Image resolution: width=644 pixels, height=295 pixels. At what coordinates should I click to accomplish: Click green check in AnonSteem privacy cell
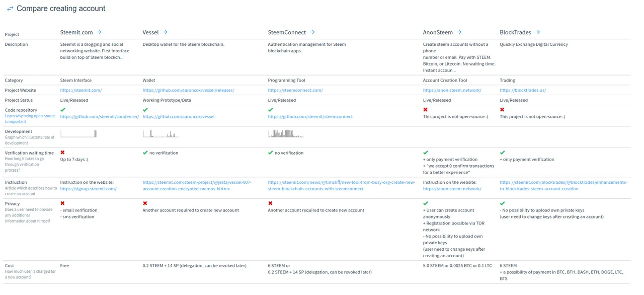pyautogui.click(x=426, y=203)
